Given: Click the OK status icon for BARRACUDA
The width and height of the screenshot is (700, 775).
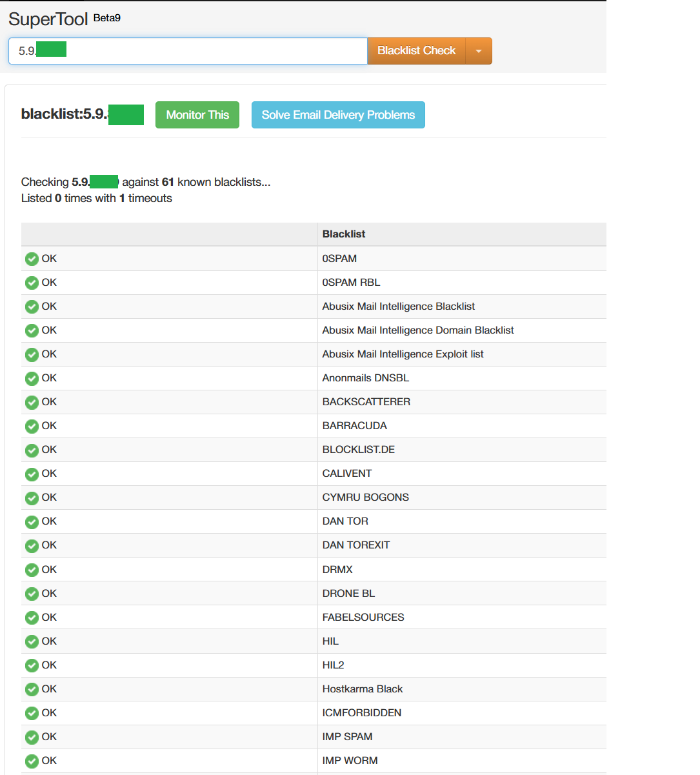Looking at the screenshot, I should (32, 426).
